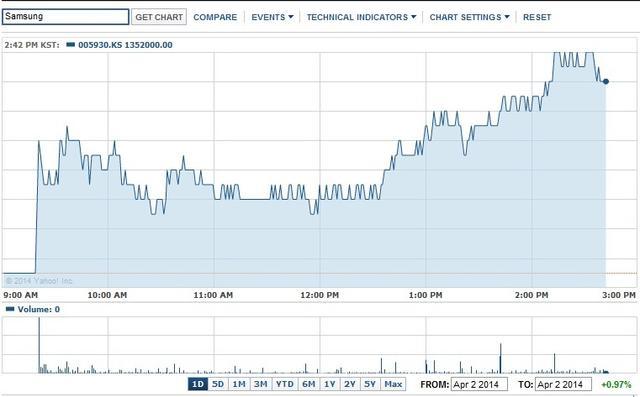Switch to the 1Y range

329,384
